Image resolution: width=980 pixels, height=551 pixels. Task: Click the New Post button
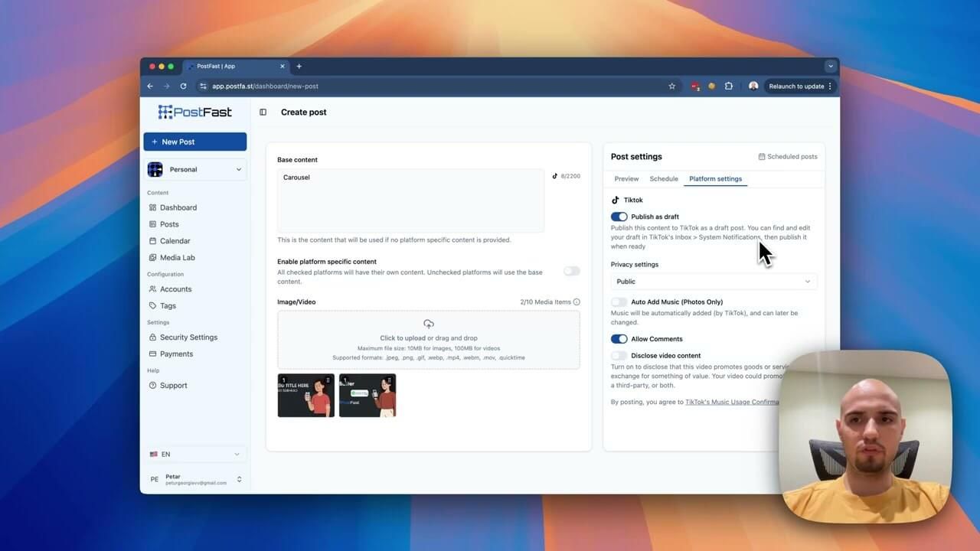[x=195, y=142]
